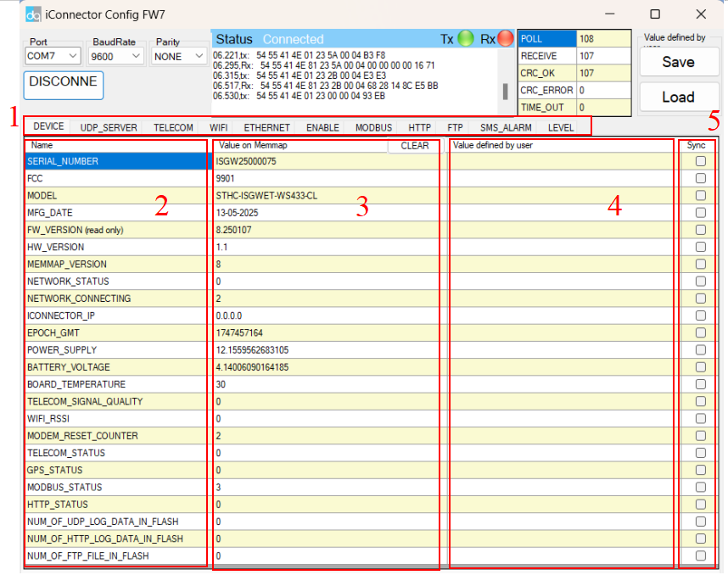Image resolution: width=728 pixels, height=575 pixels.
Task: Click the Value defined by user column header
Action: (563, 146)
